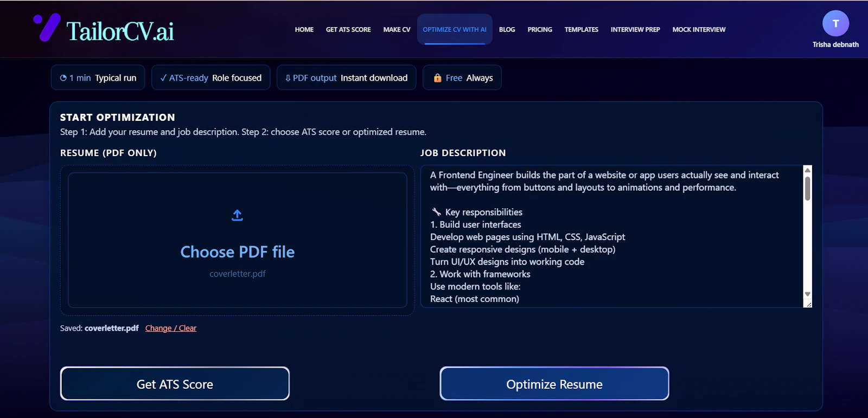Viewport: 868px width, 418px height.
Task: Click the ATS-ready Role focused badge
Action: coord(211,78)
